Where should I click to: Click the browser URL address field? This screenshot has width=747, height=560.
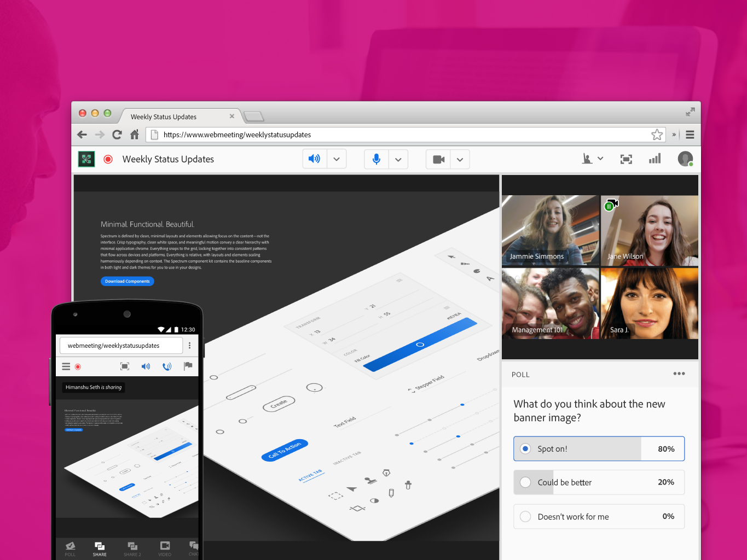tap(405, 135)
